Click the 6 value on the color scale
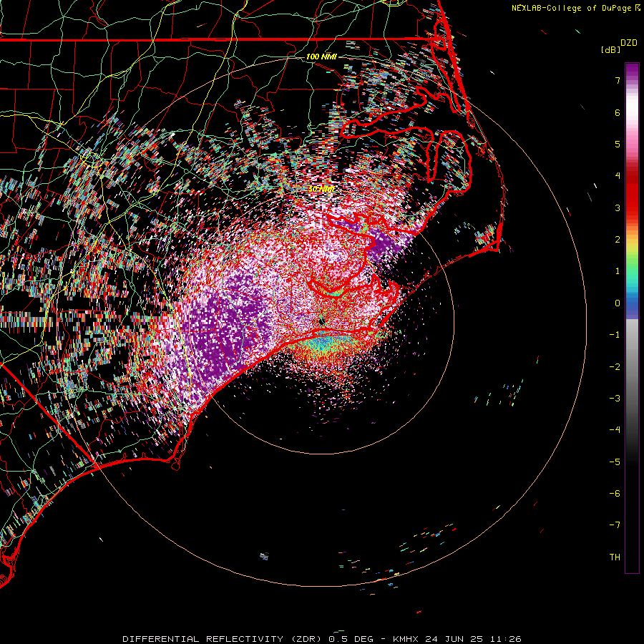 tap(618, 112)
